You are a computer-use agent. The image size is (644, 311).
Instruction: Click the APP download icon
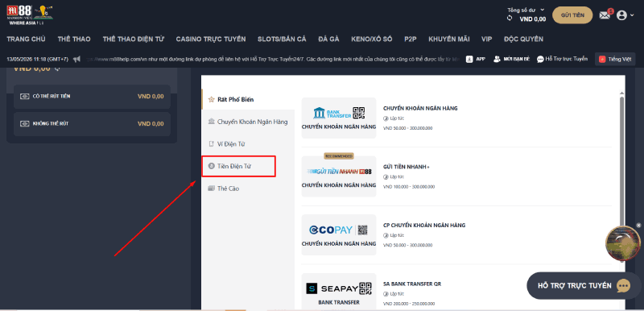point(469,59)
